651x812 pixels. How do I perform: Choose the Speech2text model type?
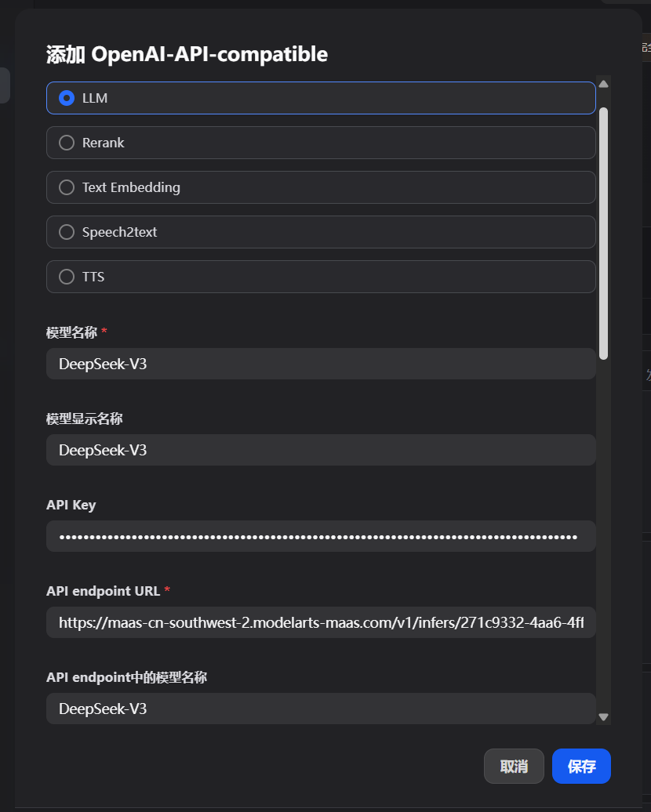click(x=321, y=232)
